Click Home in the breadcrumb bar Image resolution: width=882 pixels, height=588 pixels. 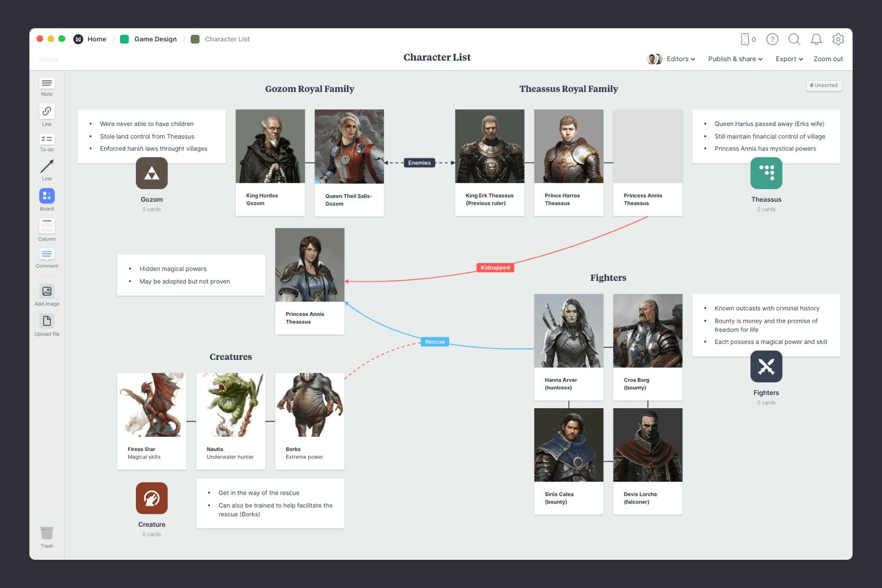[96, 39]
